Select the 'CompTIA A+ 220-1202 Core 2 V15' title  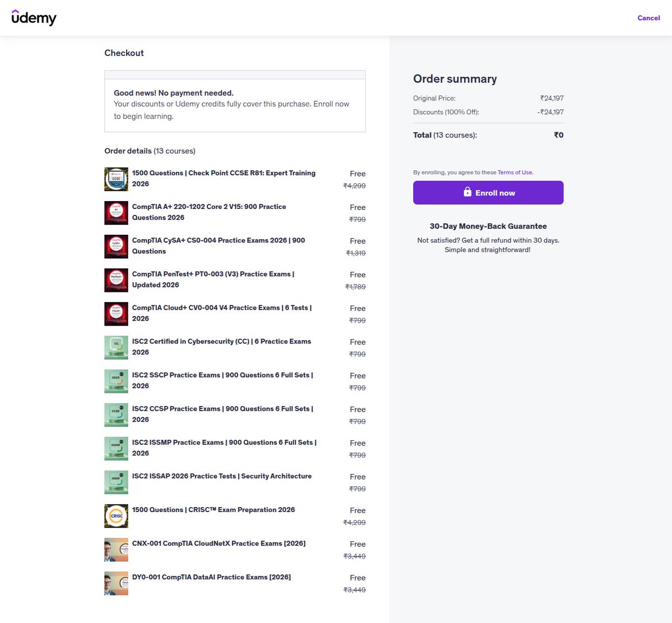[209, 212]
